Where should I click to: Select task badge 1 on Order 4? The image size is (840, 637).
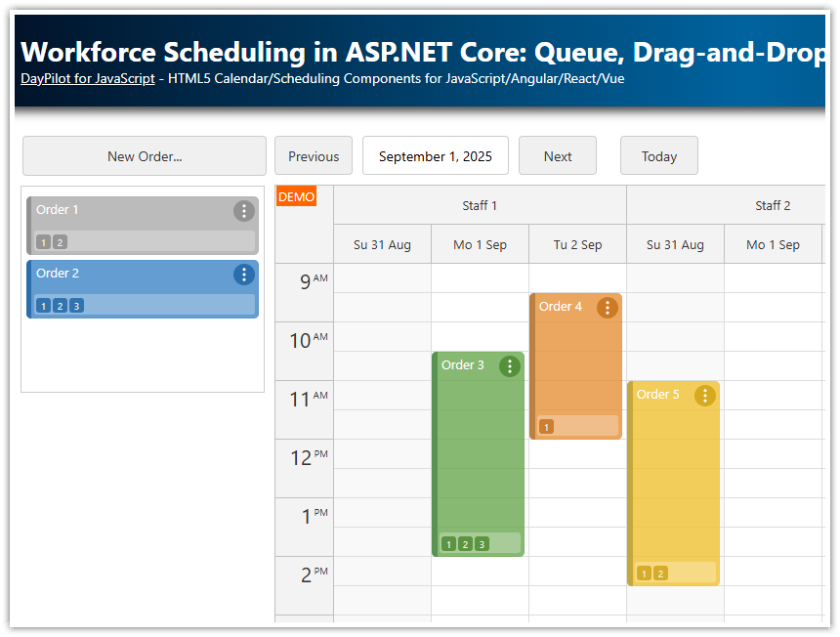pyautogui.click(x=545, y=427)
